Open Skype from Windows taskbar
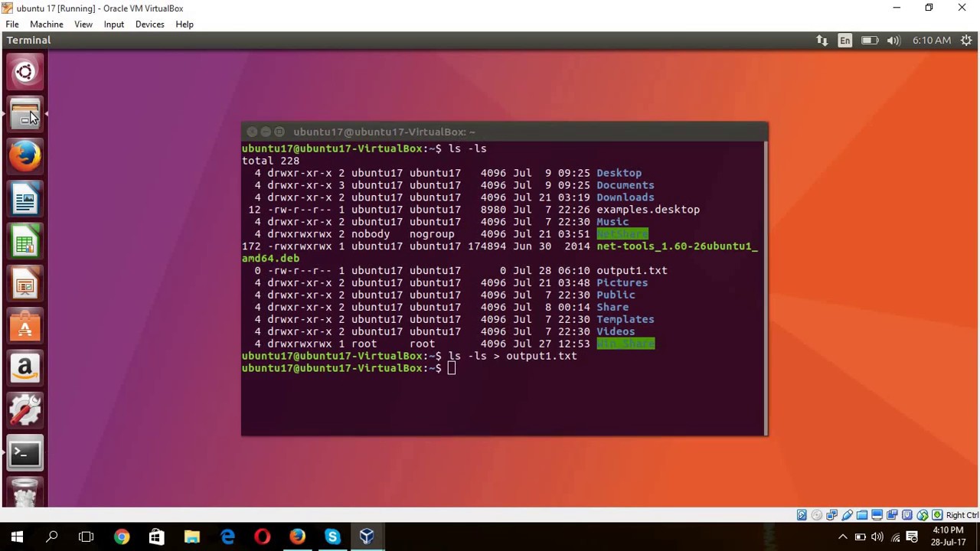 (x=332, y=537)
